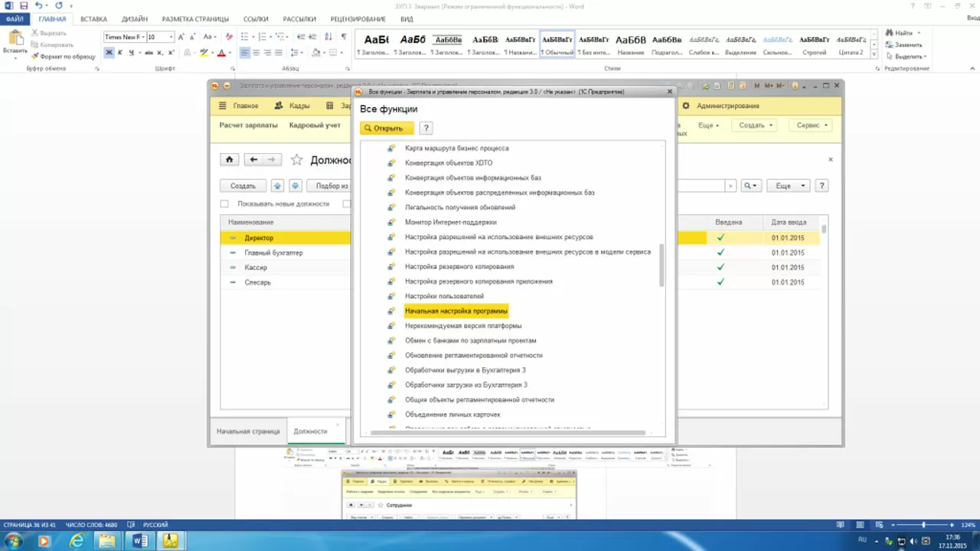Open Internet Explorer from the taskbar
Screen dimensions: 980x551
77,541
